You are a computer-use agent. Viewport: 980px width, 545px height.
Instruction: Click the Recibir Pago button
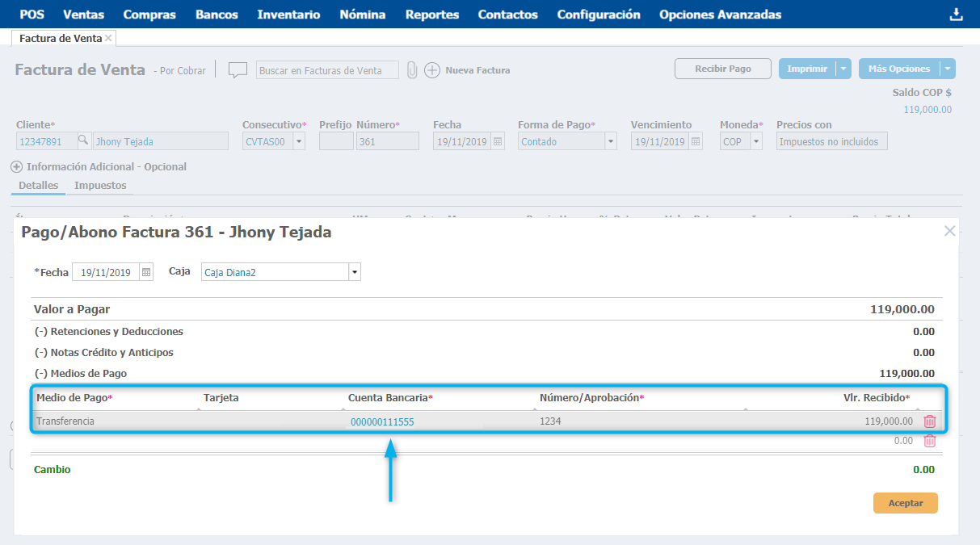pos(722,69)
